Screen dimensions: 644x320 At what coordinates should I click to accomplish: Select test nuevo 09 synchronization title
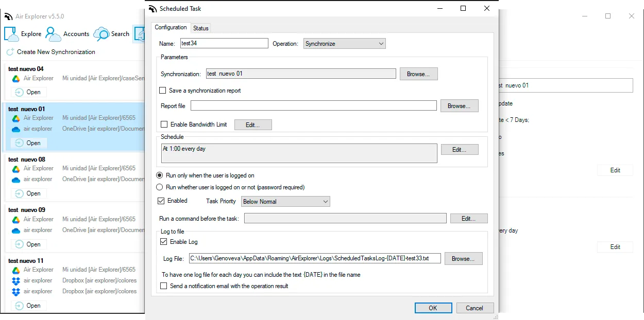coord(27,210)
